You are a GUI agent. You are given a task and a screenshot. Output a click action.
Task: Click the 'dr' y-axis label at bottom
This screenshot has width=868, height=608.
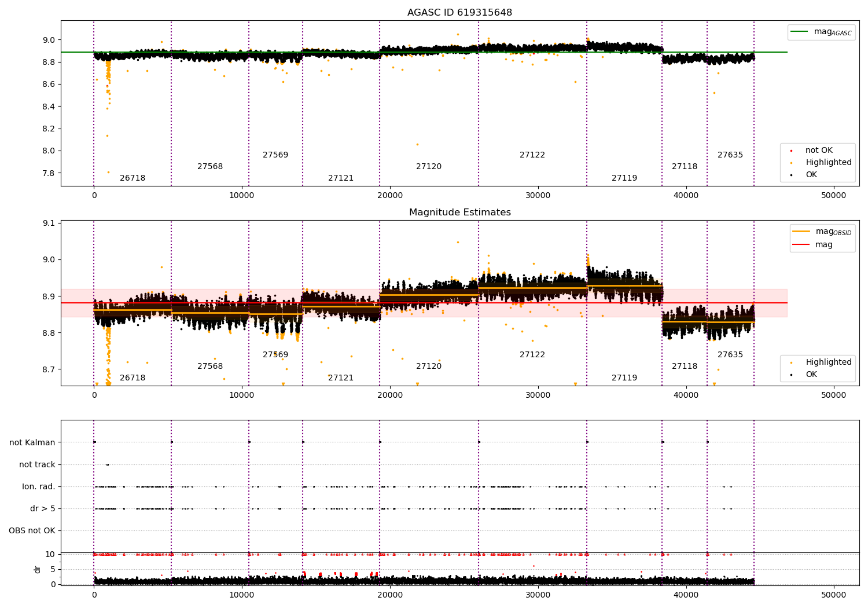pos(38,570)
